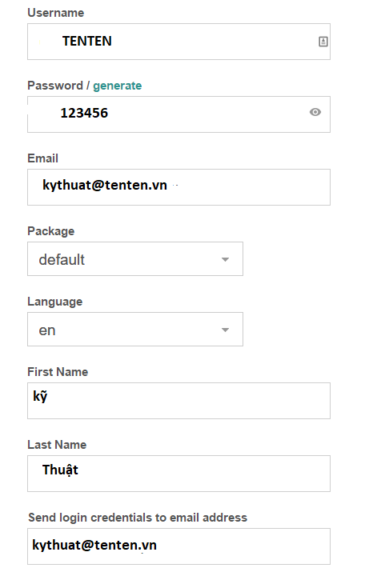Click the Last Name label
Screen dimensions: 389x588
(57, 445)
